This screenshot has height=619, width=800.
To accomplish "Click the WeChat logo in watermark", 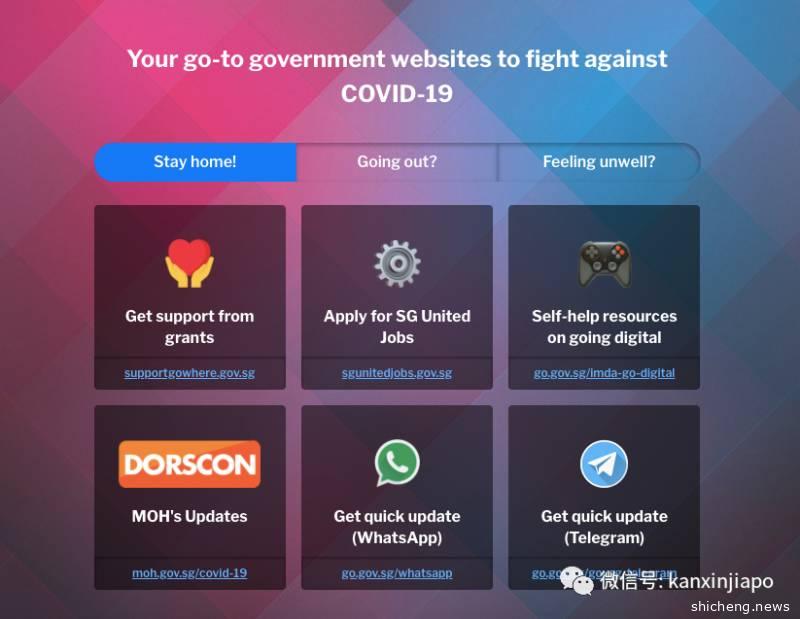I will (577, 581).
